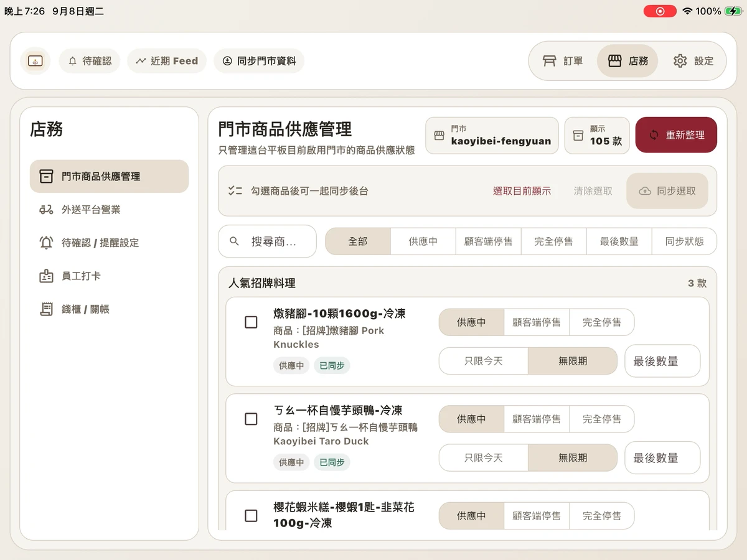Tap the POS logo icon in top bar
Screen dimensions: 747x560
click(x=35, y=61)
